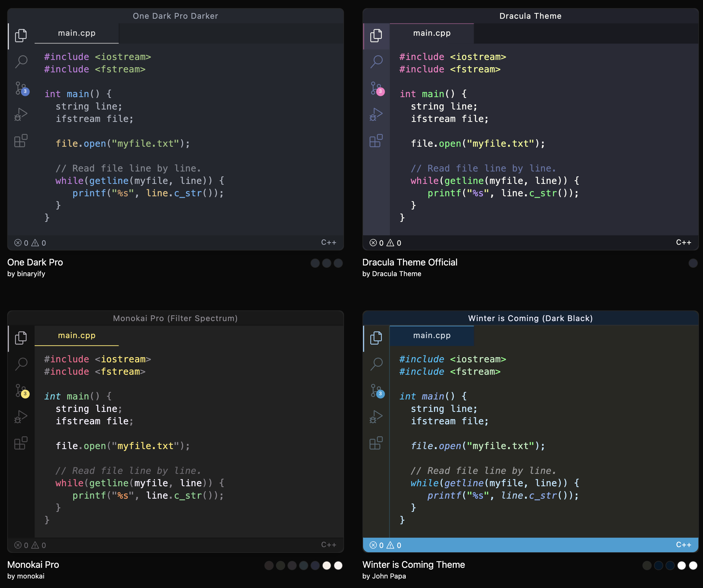
Task: Click warnings icon in Winter is Coming blue status bar
Action: (x=390, y=545)
